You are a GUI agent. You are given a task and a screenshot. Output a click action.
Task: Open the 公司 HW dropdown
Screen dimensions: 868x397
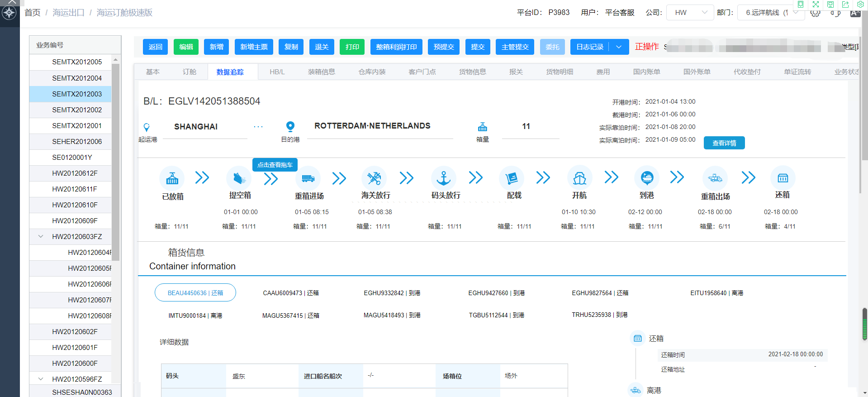coord(690,13)
